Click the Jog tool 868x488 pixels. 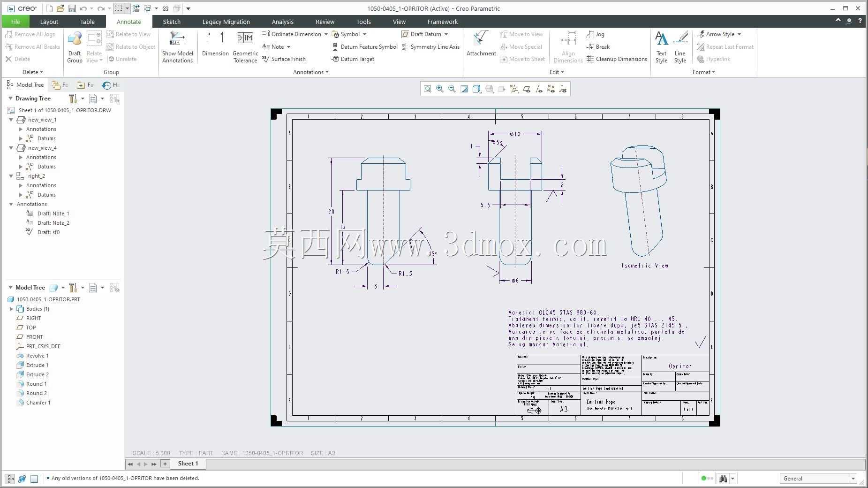(596, 34)
